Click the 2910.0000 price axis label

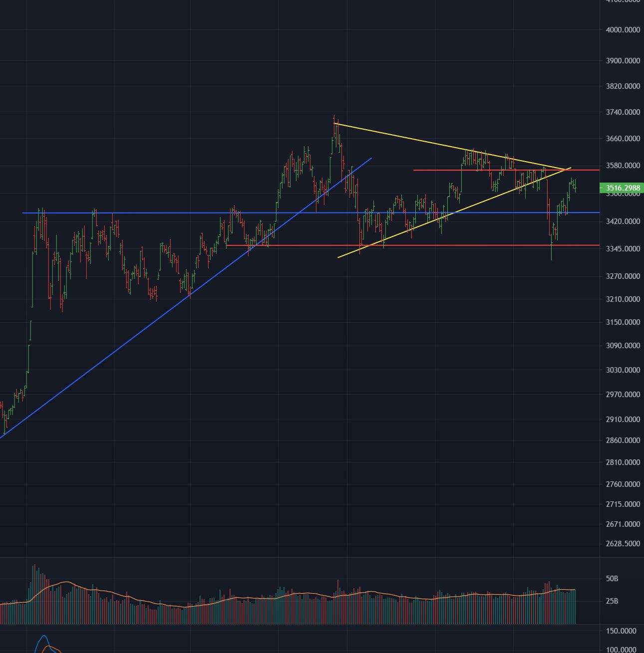tap(623, 420)
